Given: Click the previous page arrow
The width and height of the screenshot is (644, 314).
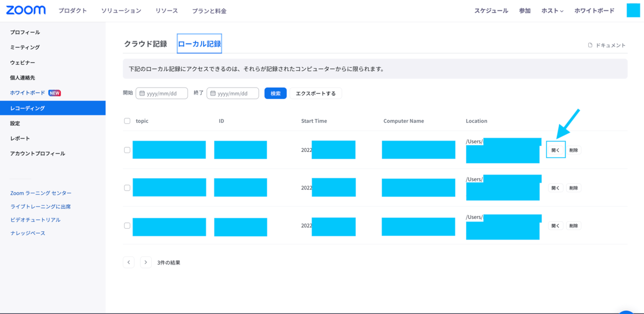Looking at the screenshot, I should click(x=128, y=262).
